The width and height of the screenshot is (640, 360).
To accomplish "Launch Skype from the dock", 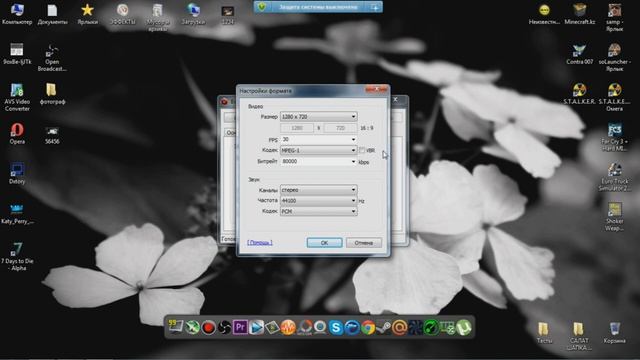I will point(336,327).
